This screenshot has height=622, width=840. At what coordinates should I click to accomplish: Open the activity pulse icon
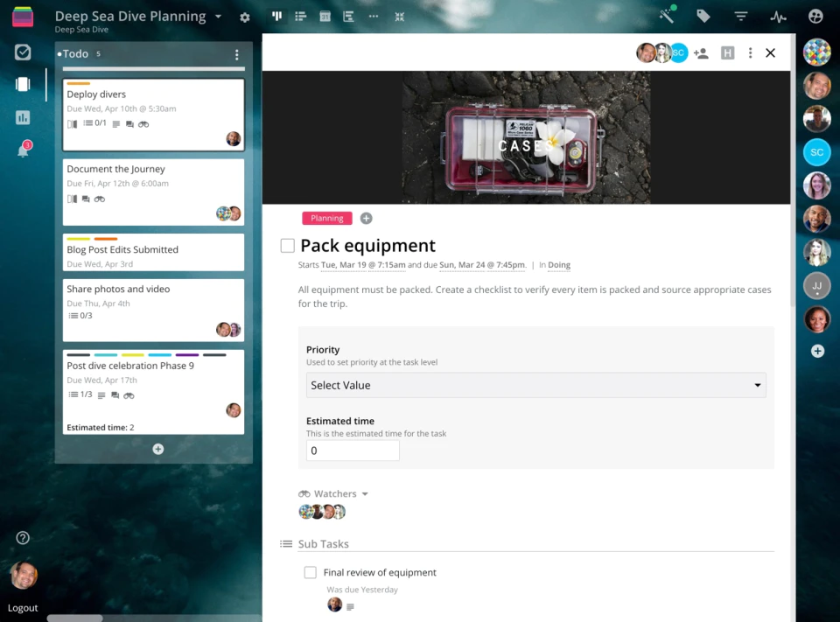click(778, 17)
